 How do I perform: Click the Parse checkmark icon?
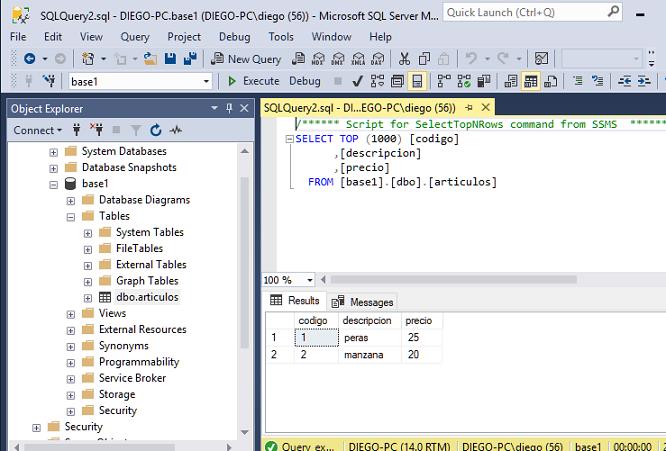[357, 81]
